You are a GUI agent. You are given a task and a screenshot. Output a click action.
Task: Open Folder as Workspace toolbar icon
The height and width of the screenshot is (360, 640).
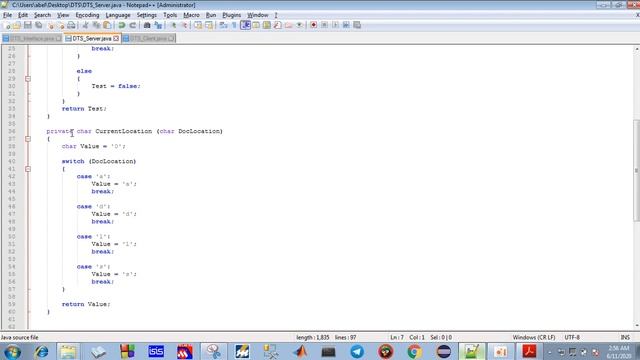(x=289, y=25)
